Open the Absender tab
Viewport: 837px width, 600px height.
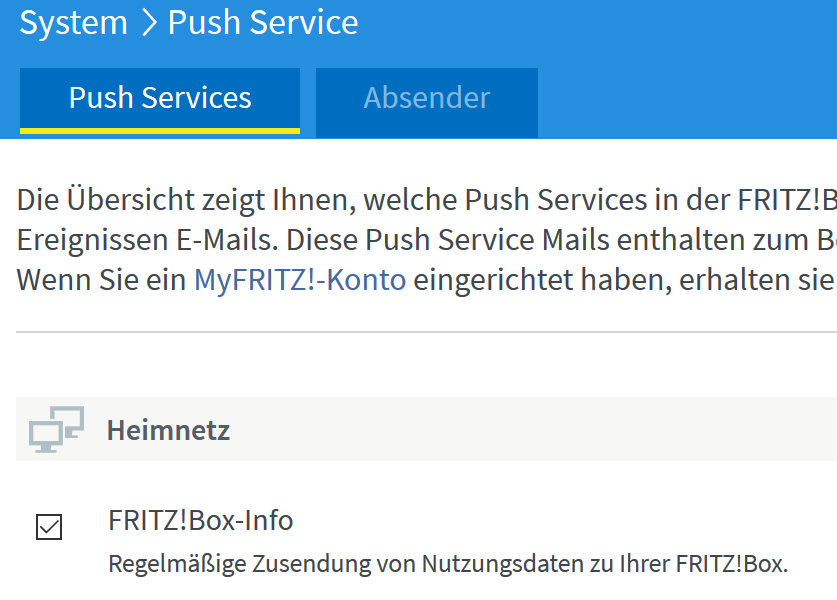(427, 98)
